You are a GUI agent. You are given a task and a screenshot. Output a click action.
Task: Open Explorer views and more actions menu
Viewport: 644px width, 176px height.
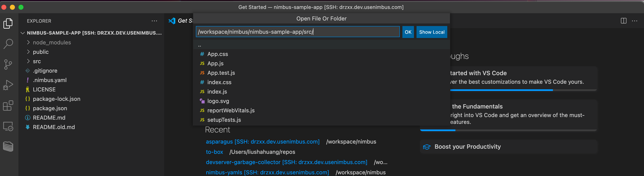(x=154, y=21)
